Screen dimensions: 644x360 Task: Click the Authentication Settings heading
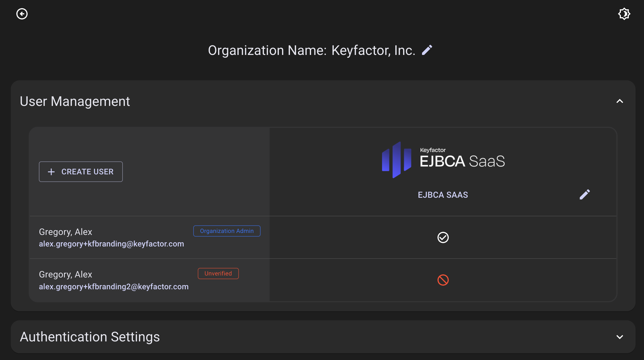click(90, 337)
